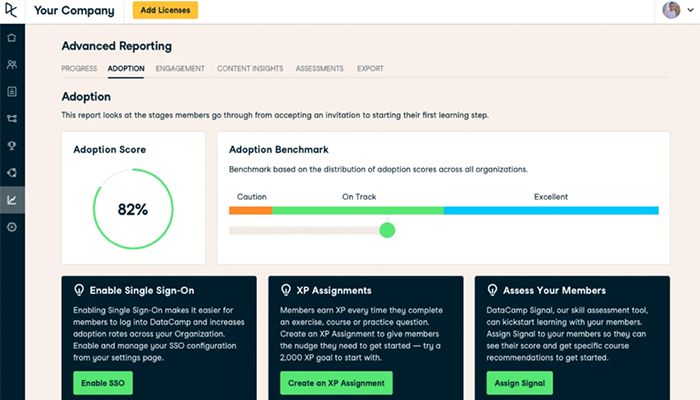Viewport: 700px width, 400px height.
Task: Click the Assign Signal button
Action: click(x=520, y=383)
